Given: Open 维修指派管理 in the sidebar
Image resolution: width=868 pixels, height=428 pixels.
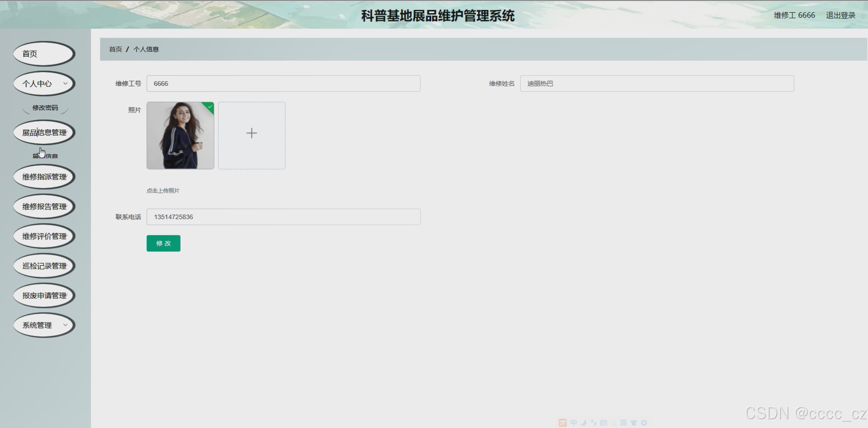Looking at the screenshot, I should (44, 177).
